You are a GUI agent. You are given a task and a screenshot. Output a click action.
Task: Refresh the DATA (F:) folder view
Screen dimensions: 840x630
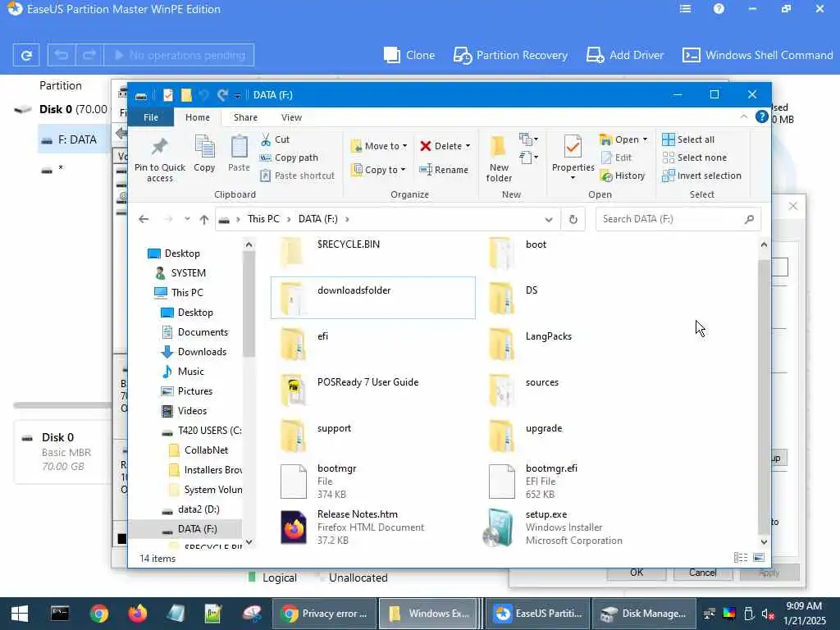tap(573, 219)
